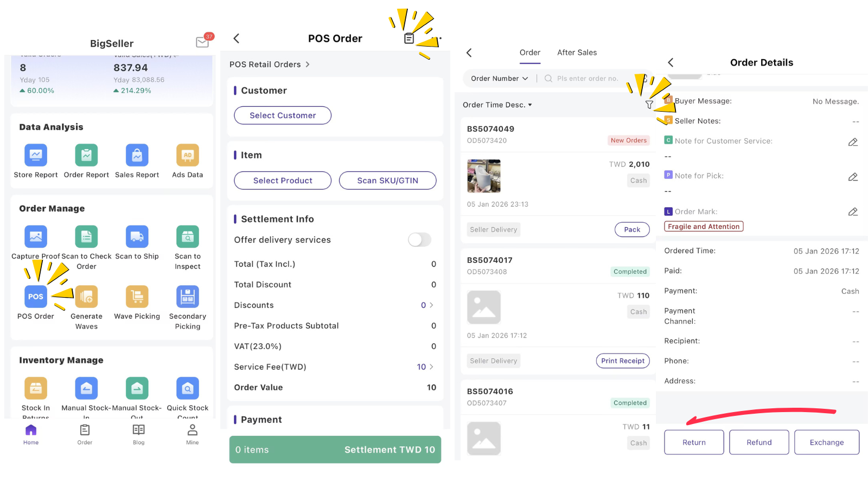Image resolution: width=868 pixels, height=488 pixels.
Task: Open the Order Time Desc. sort dropdown
Action: [497, 105]
